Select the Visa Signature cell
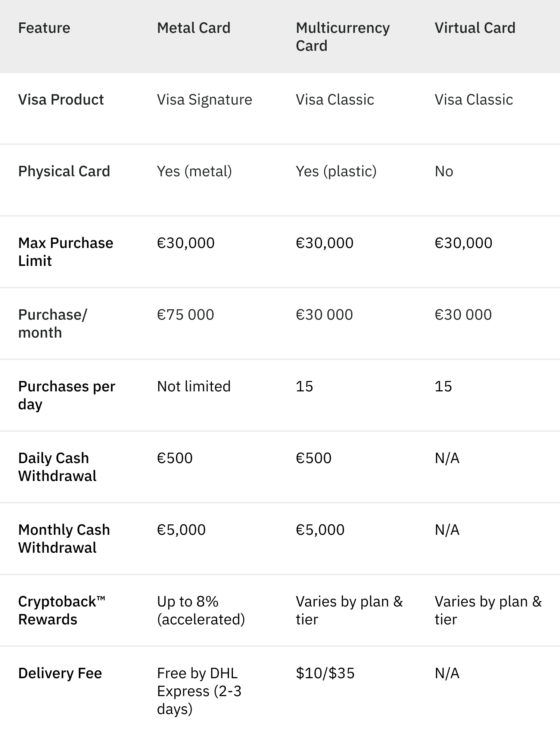 pos(205,100)
